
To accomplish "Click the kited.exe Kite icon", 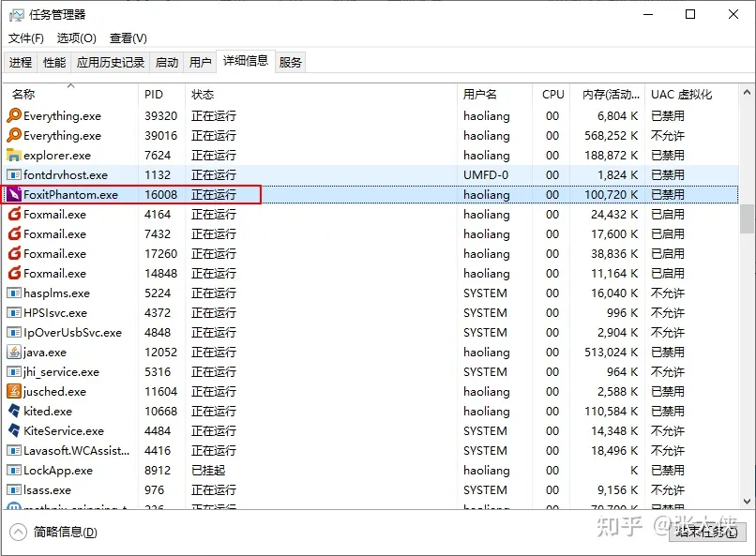I will tap(14, 411).
